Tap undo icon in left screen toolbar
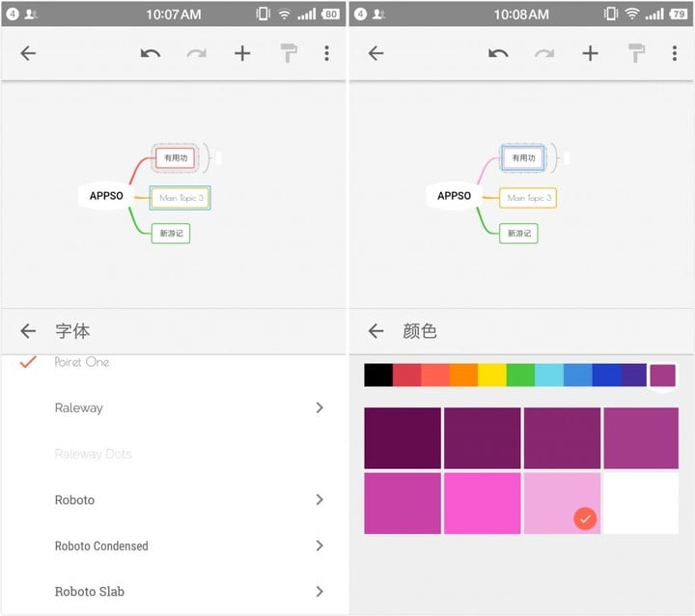 [151, 54]
